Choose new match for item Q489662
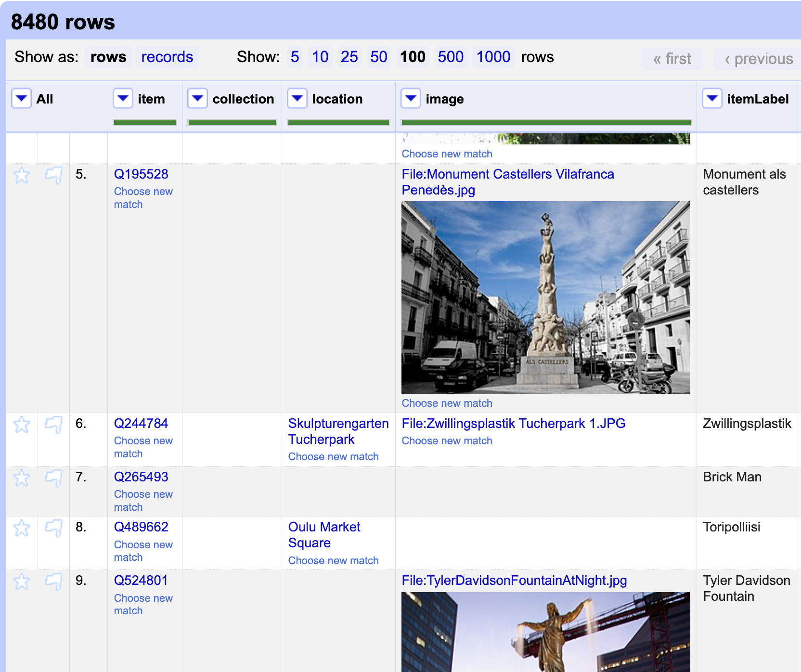 [143, 551]
